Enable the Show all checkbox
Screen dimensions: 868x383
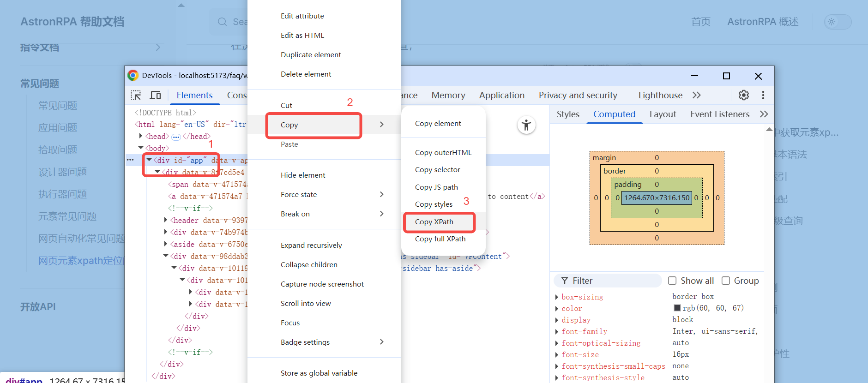tap(672, 281)
